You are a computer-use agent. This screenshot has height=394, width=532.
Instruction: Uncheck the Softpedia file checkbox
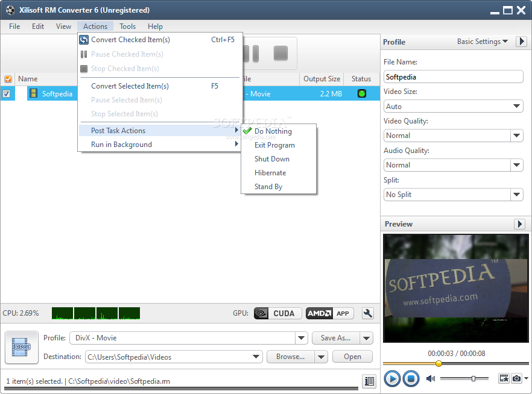click(7, 93)
